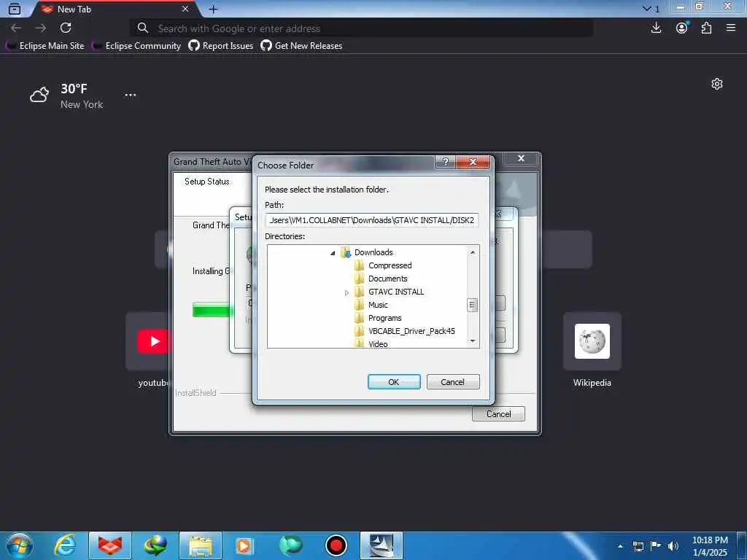The height and width of the screenshot is (560, 747).
Task: Open new tab page settings gear
Action: coord(717,84)
